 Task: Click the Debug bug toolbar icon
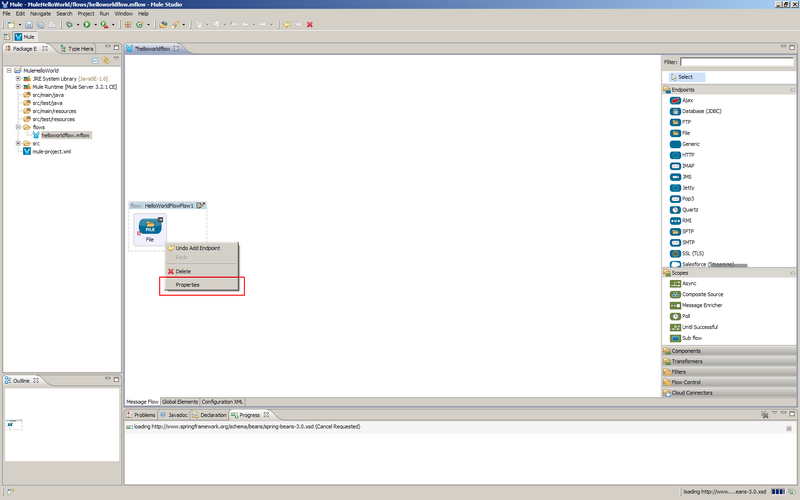tap(69, 24)
